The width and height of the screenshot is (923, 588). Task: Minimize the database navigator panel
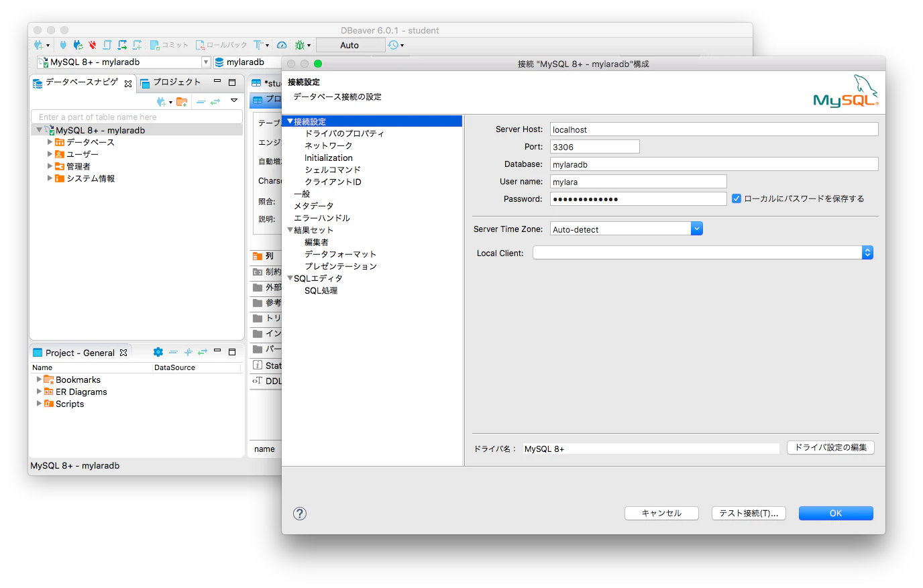pos(217,81)
